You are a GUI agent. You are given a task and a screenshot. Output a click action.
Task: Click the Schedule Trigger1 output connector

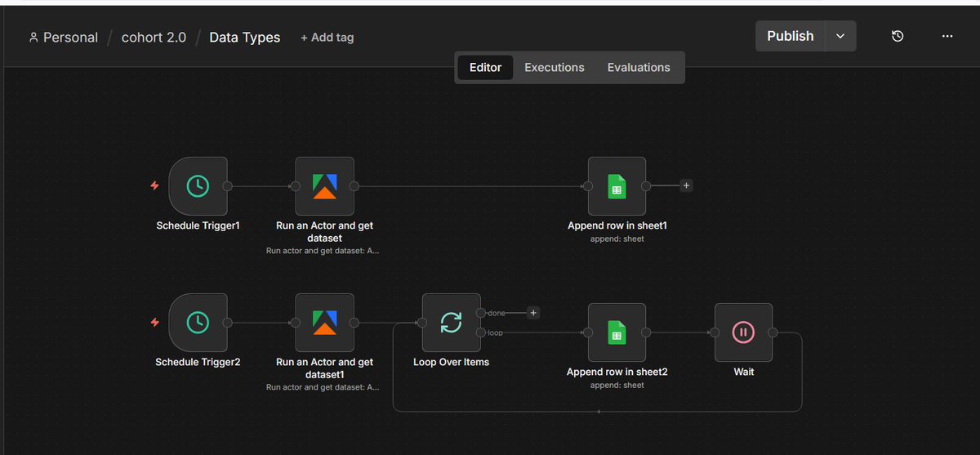(228, 186)
